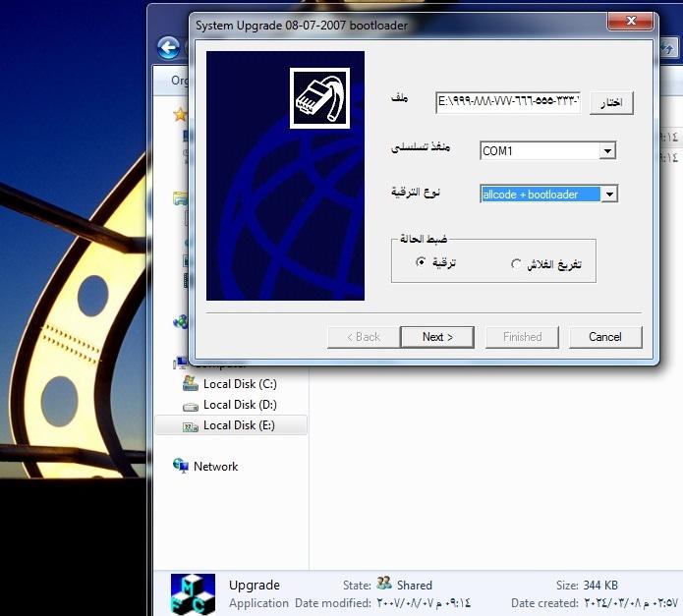
Task: Click the Shared state text
Action: tap(415, 586)
